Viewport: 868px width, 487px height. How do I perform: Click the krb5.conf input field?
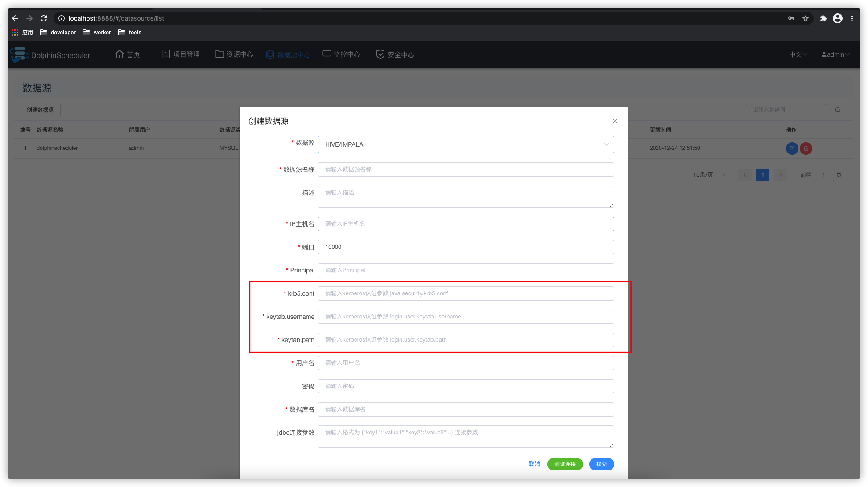[x=466, y=293]
